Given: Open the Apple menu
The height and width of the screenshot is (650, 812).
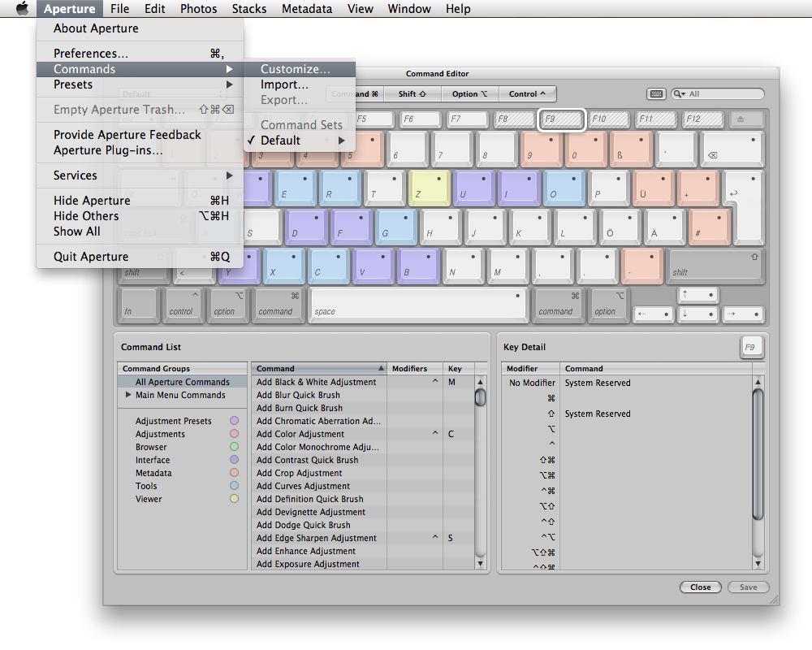Looking at the screenshot, I should pyautogui.click(x=22, y=8).
